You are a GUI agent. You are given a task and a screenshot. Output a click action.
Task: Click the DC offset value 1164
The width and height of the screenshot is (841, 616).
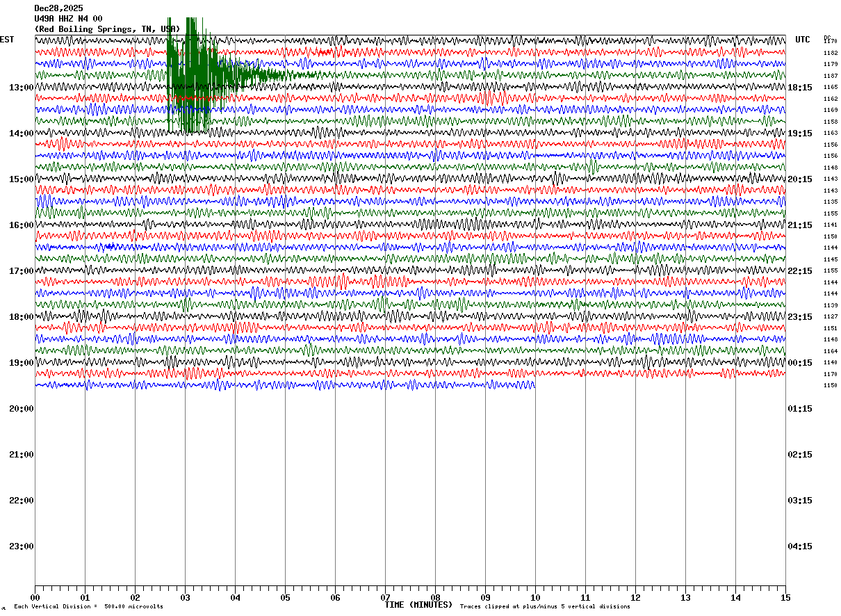tap(831, 351)
